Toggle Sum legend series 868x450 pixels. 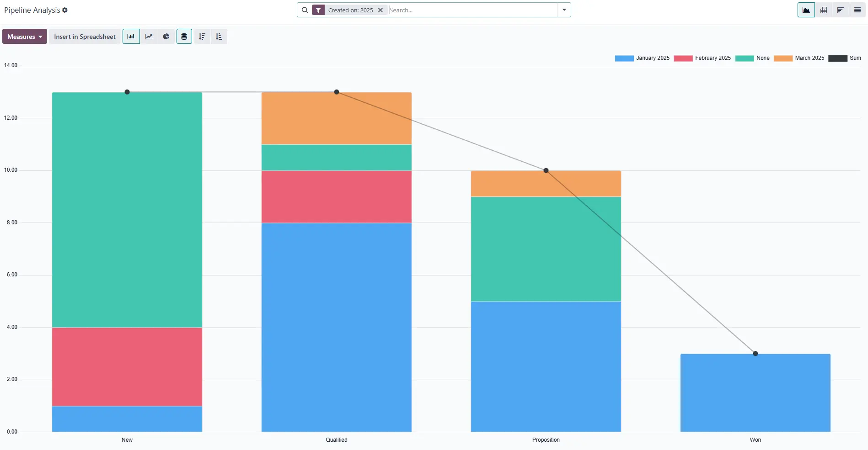click(845, 58)
